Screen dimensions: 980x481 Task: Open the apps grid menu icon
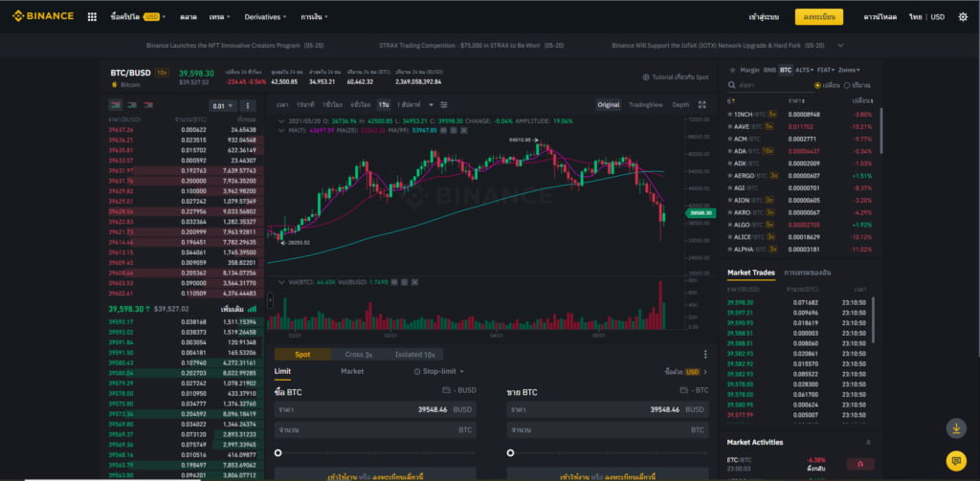pos(92,17)
